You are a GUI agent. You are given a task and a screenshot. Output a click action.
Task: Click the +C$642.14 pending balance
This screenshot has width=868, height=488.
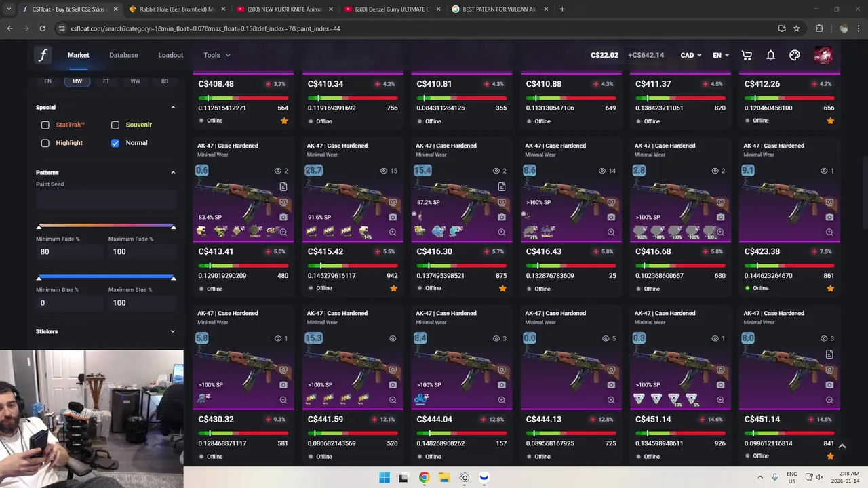tap(646, 55)
